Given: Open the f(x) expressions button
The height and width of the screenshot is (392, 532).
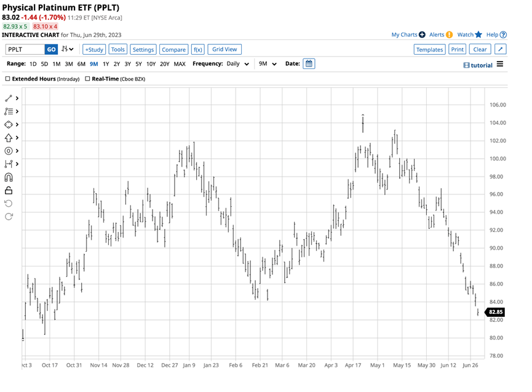Looking at the screenshot, I should pyautogui.click(x=198, y=49).
